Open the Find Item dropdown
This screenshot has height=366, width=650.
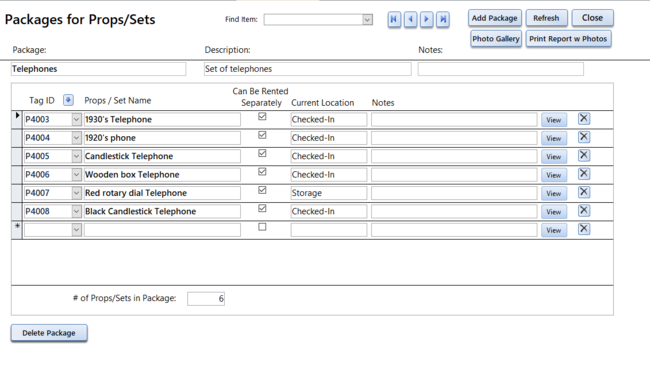coord(367,19)
